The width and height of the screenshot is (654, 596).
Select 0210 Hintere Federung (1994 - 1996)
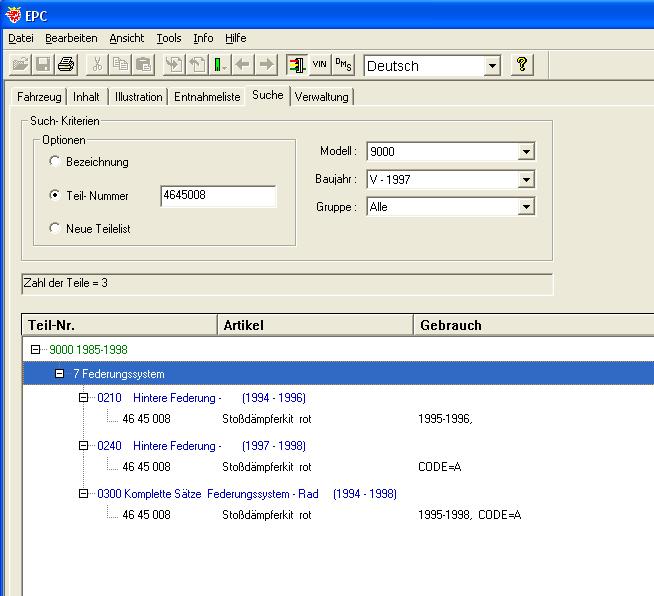pyautogui.click(x=201, y=397)
